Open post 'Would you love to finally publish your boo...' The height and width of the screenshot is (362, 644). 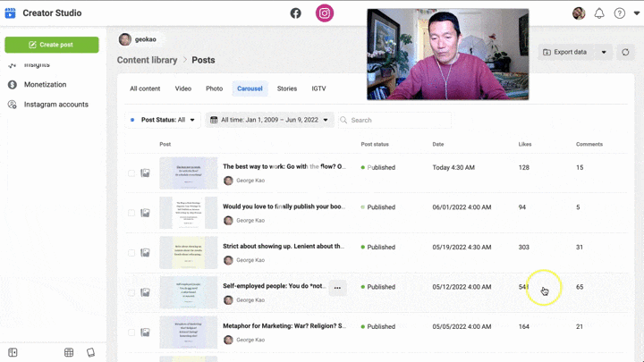point(284,206)
